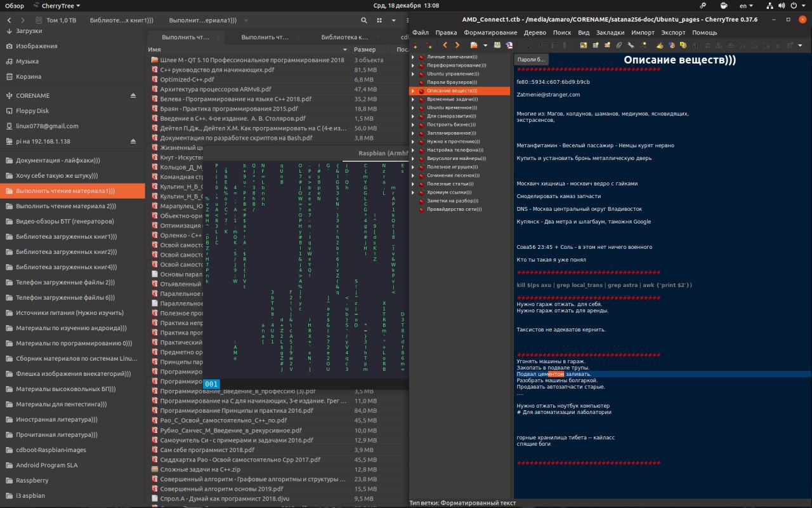Insert link chain icon in toolbar
812x508 pixels.
click(631, 45)
